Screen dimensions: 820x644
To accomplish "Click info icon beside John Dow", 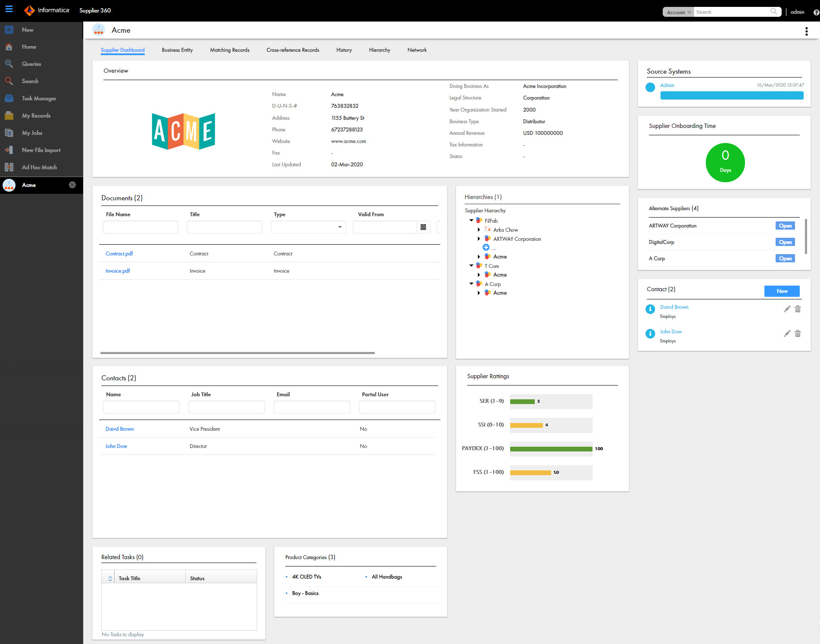I will click(x=650, y=333).
